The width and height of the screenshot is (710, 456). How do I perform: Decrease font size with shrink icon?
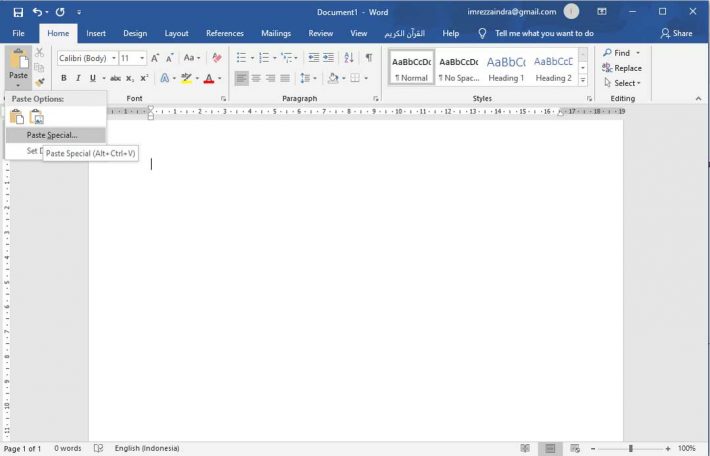click(x=170, y=58)
